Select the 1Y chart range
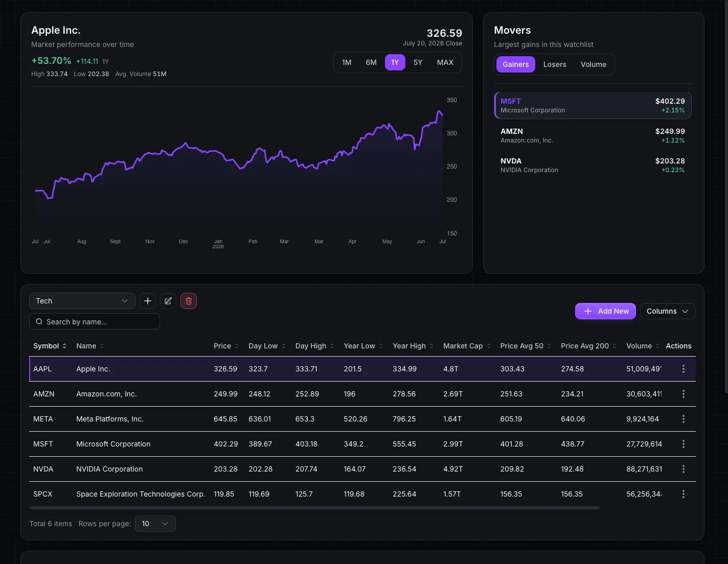The height and width of the screenshot is (564, 728). 395,62
